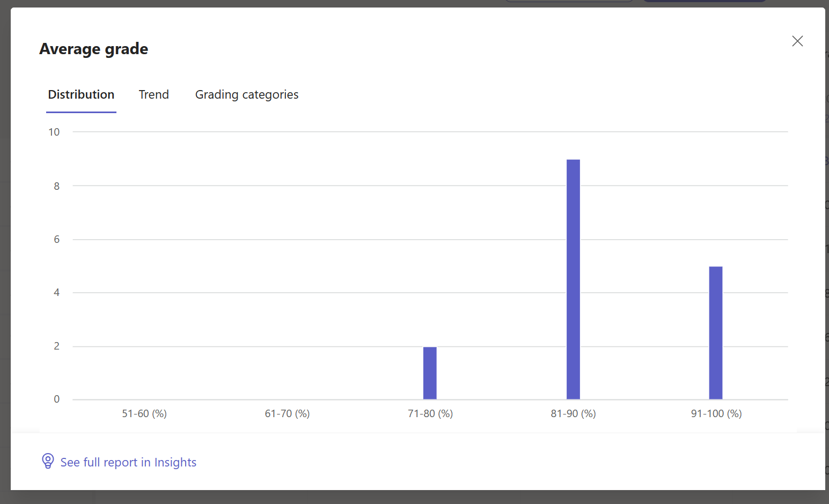
Task: Click the 51-60 (%) axis label
Action: point(144,413)
